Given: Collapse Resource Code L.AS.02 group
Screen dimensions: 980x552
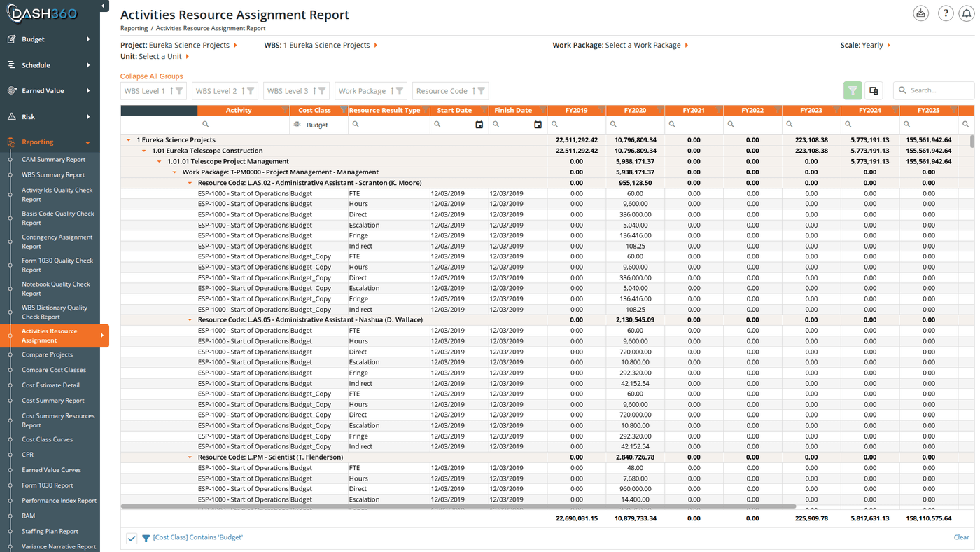Looking at the screenshot, I should coord(190,183).
